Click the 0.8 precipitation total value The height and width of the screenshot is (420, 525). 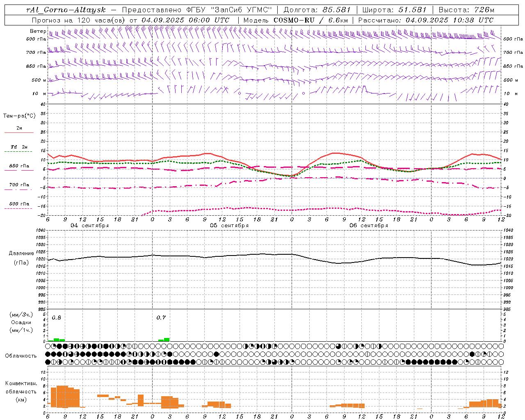57,318
